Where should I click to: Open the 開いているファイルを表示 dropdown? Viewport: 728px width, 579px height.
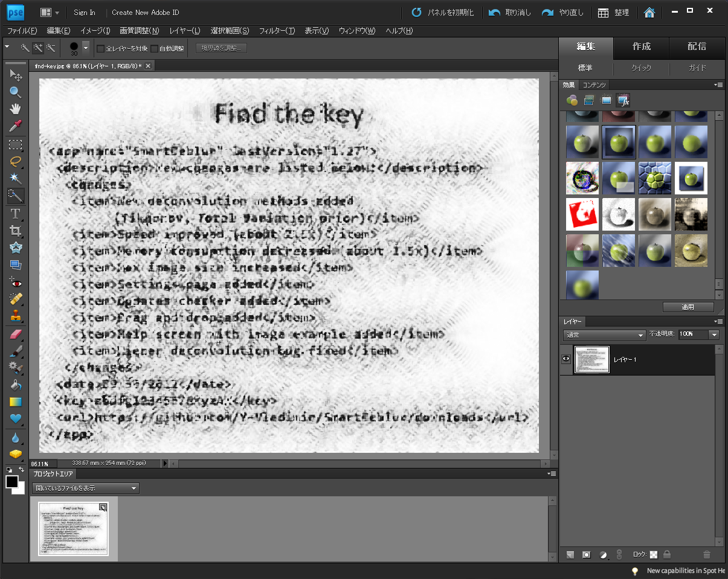(86, 488)
